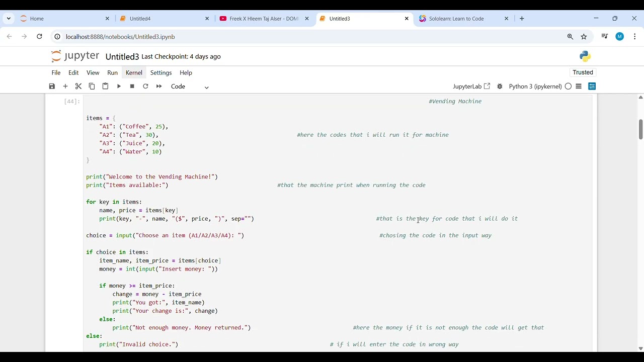Restart kernel and run all cells icon
644x362 pixels.
coord(159,86)
